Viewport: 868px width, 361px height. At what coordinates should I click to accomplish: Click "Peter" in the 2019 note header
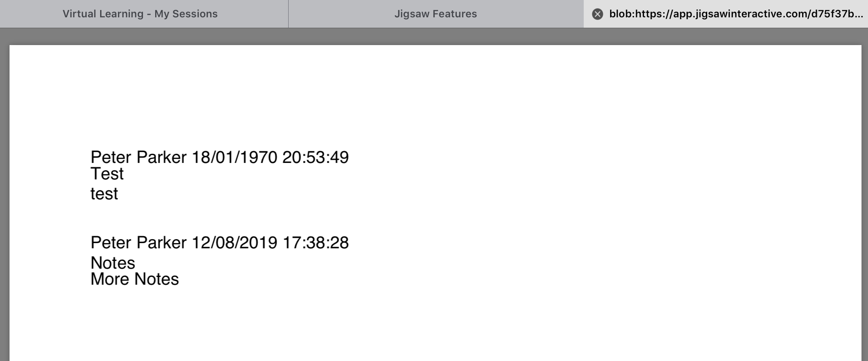(x=111, y=243)
